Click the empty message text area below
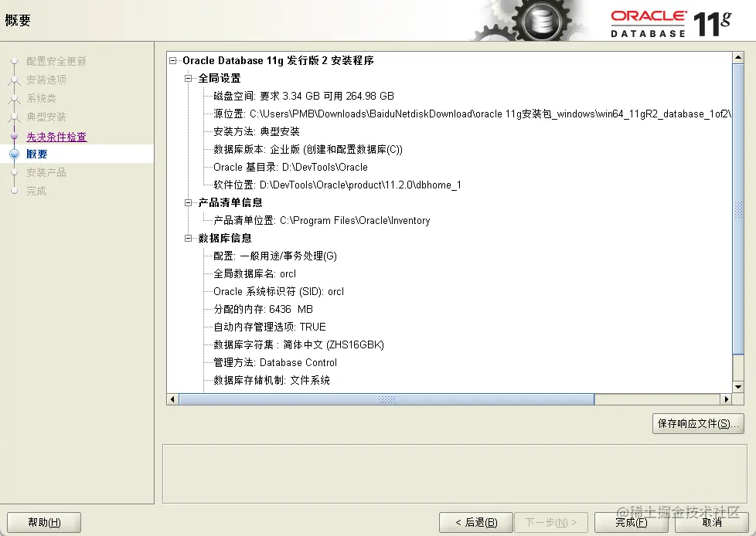Screen dimensions: 756x536 pos(455,474)
